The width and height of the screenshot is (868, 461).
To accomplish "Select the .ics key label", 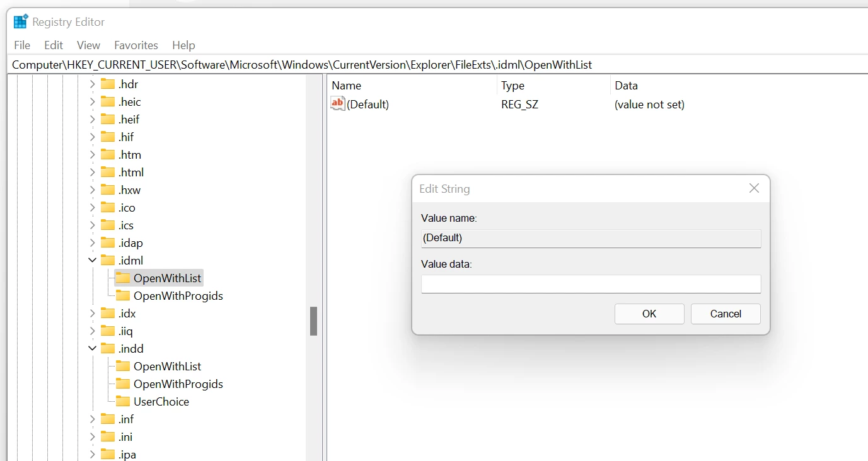I will tap(126, 225).
